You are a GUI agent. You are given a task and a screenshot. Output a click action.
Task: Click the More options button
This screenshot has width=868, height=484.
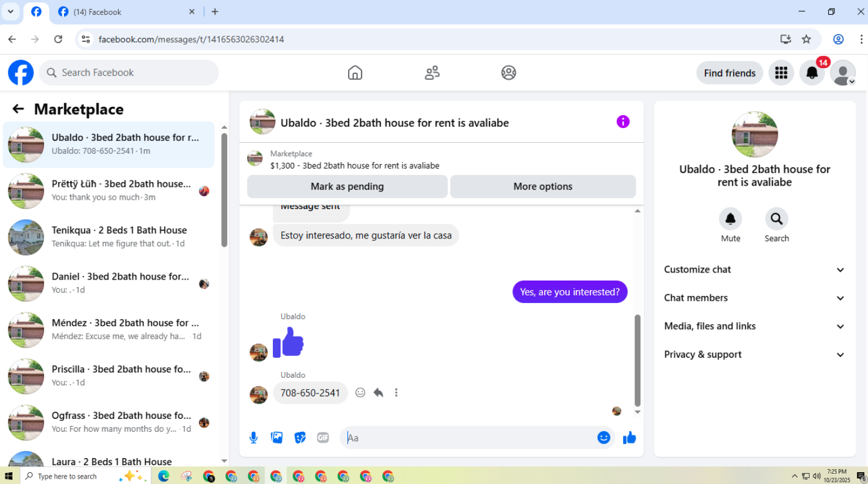click(543, 186)
